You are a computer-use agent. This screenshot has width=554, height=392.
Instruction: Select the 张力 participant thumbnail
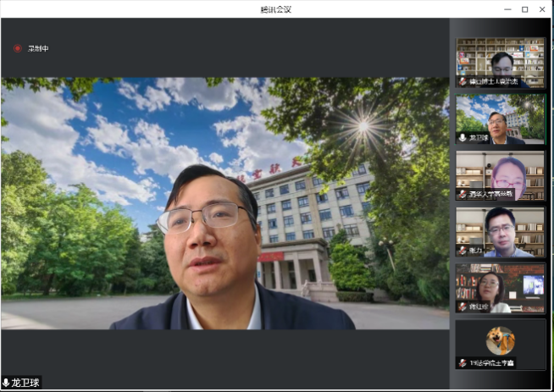tap(500, 230)
